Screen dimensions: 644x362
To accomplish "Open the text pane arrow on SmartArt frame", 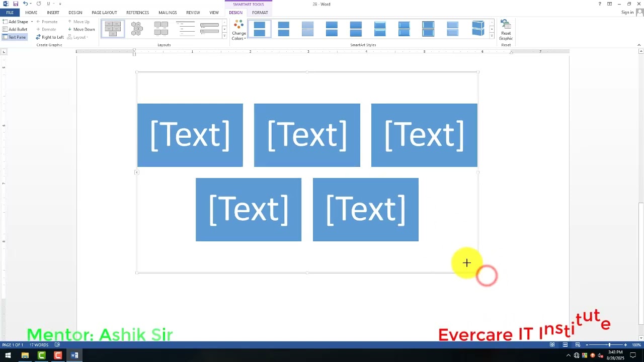I will 136,172.
